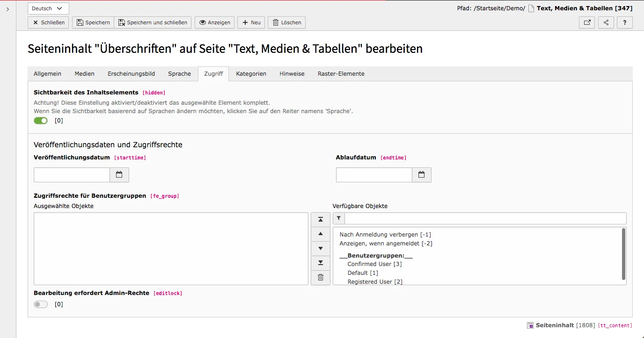Image resolution: width=644 pixels, height=338 pixels.
Task: Click the filter icon above Verfügbare Objekte
Action: point(338,218)
